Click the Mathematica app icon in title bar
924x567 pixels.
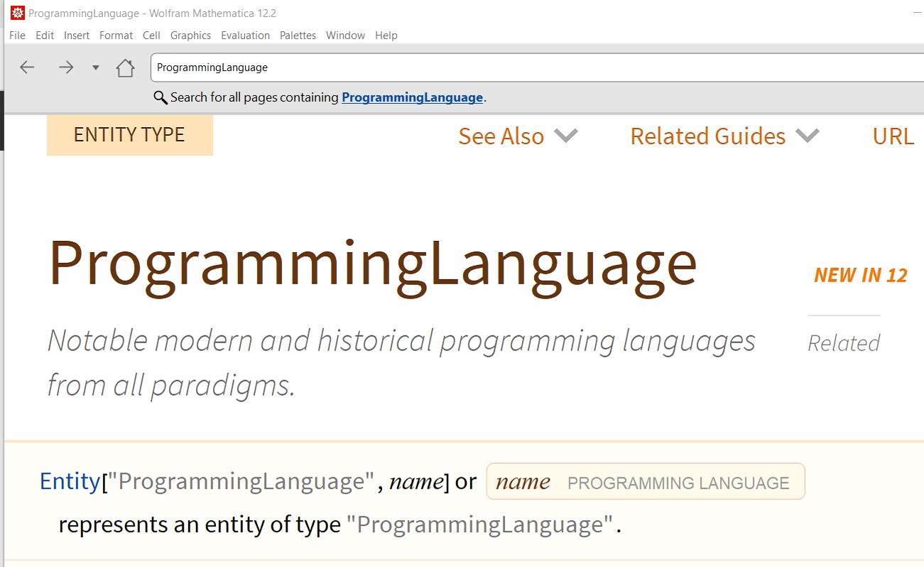pos(17,13)
